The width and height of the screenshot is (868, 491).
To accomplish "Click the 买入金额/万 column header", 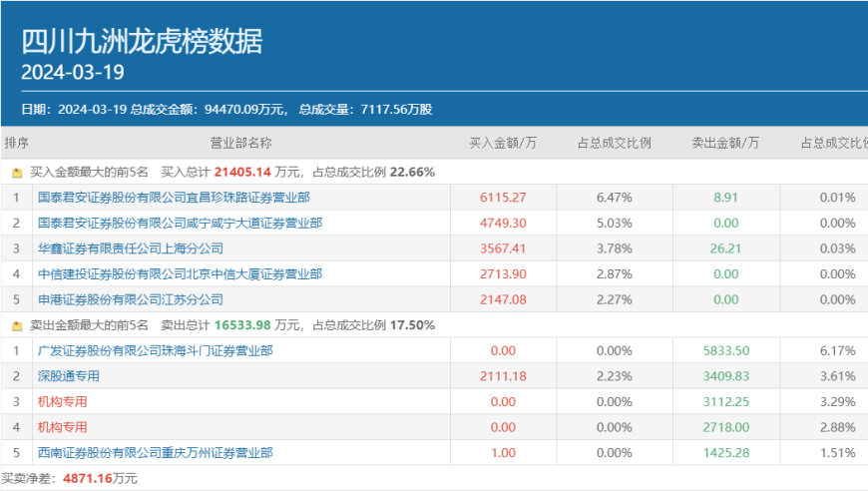I will pos(503,144).
